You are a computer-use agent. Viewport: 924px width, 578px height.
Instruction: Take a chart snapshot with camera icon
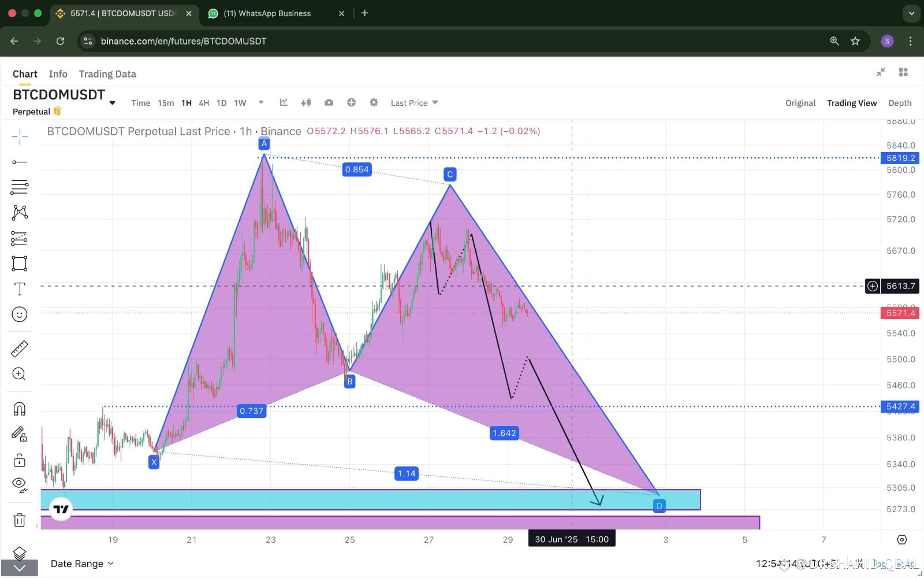329,102
